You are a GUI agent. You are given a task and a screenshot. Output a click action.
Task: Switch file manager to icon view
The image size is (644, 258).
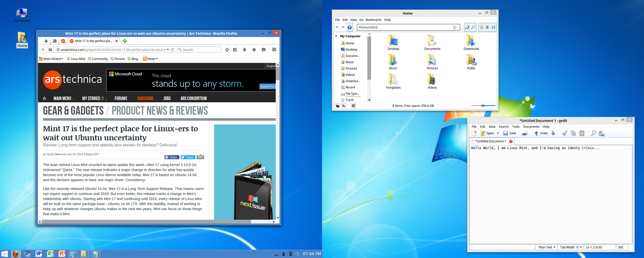click(481, 27)
